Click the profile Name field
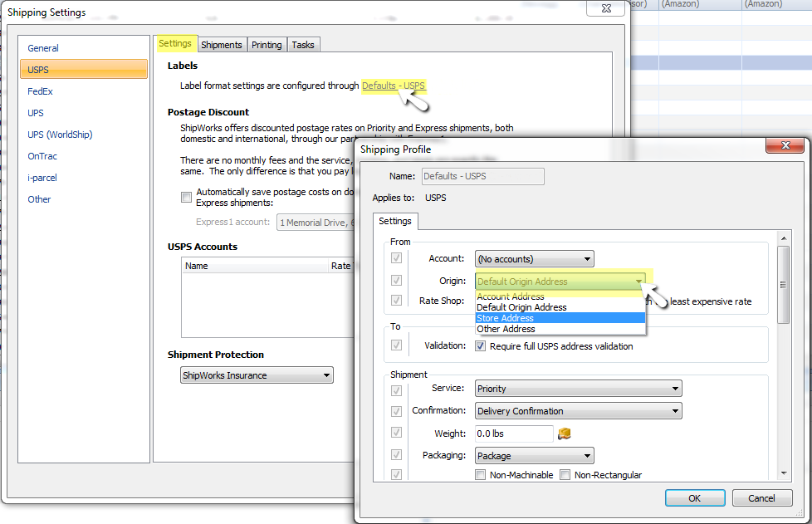The height and width of the screenshot is (524, 812). 483,176
